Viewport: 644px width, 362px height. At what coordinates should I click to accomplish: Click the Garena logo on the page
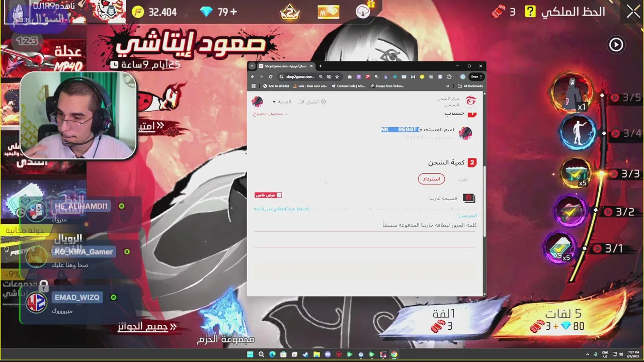471,102
